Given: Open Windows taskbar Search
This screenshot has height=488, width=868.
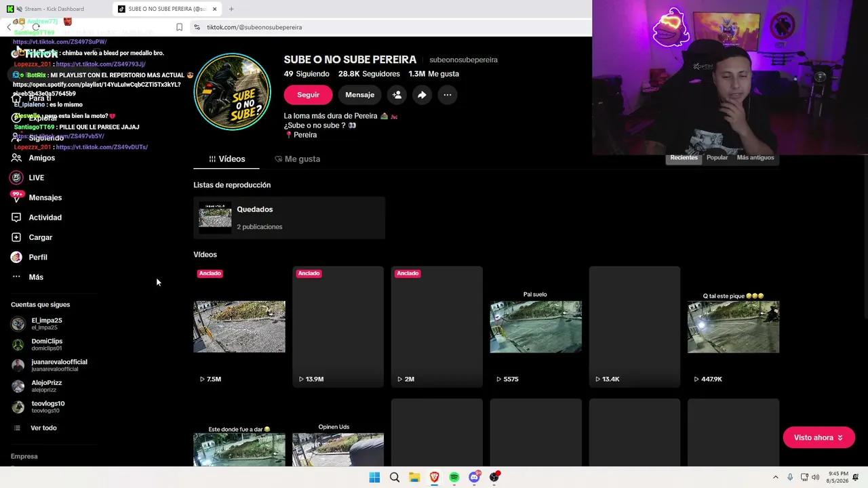Looking at the screenshot, I should click(x=394, y=477).
